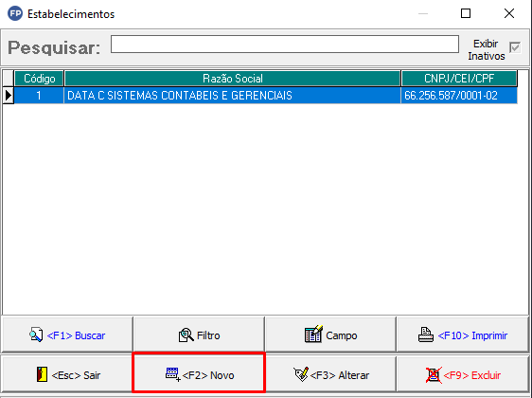Click the new record icon for Novo
Image resolution: width=532 pixels, height=398 pixels.
click(172, 374)
